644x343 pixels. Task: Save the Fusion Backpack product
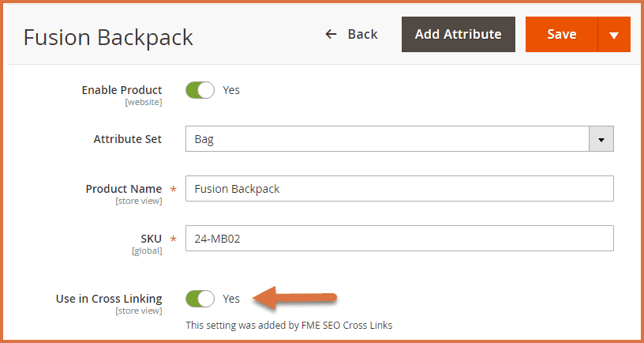[x=562, y=34]
